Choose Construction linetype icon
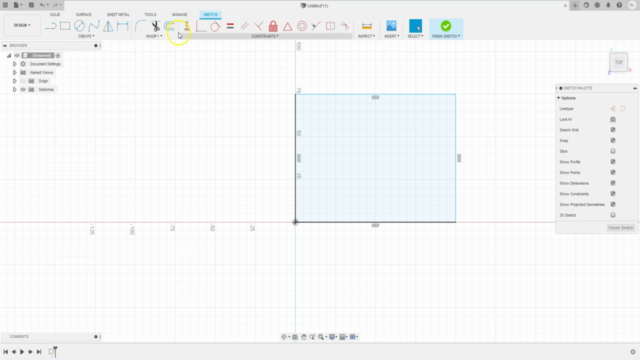640x360 pixels. click(x=613, y=109)
